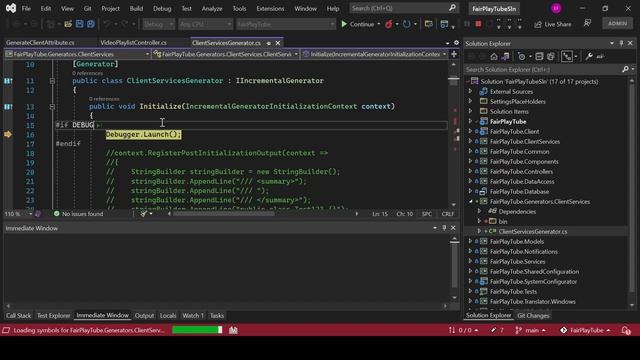The width and height of the screenshot is (640, 360).
Task: Click the Solution Explorer Home icon
Action: tap(494, 57)
